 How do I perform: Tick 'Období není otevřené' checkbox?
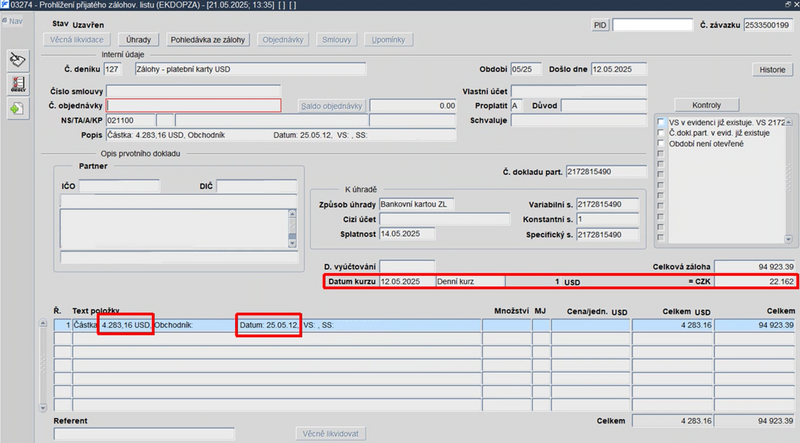661,143
